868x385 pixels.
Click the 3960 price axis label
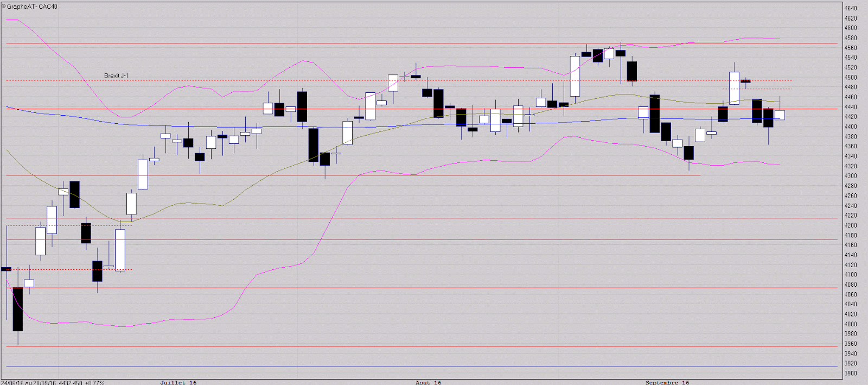[851, 344]
